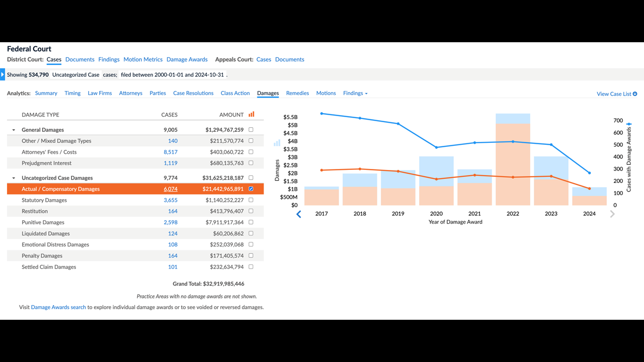Open the Case Resolutions tab

[193, 93]
